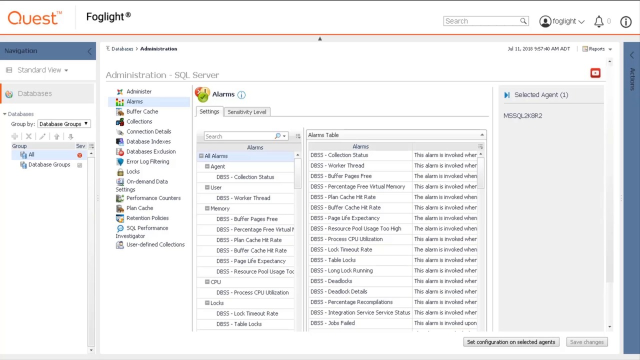
Task: Collapse the User alarm category
Action: pyautogui.click(x=207, y=187)
